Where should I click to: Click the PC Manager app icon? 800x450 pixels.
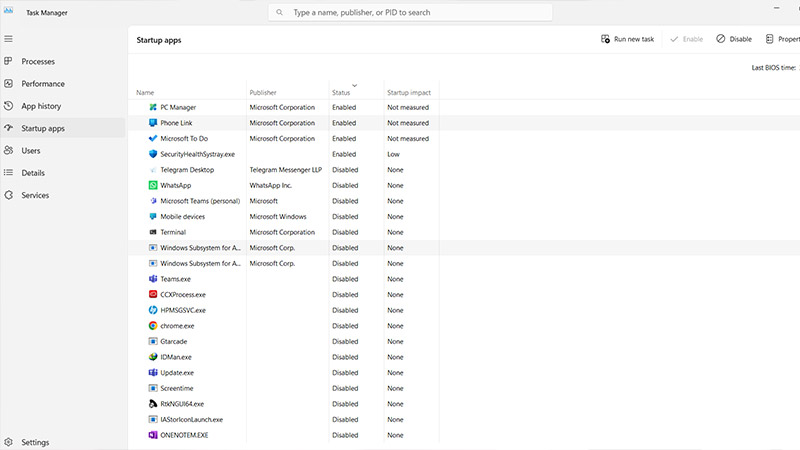[x=153, y=107]
